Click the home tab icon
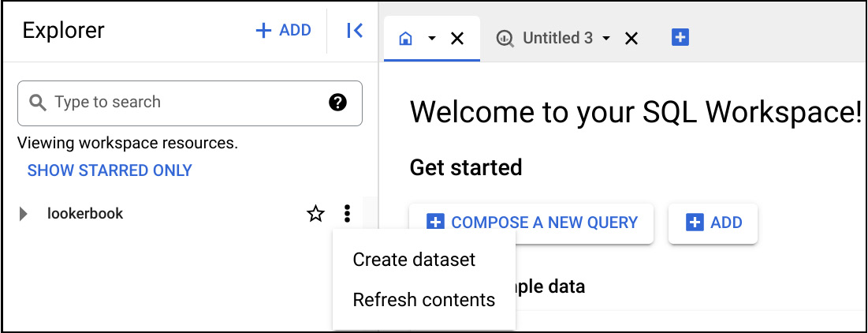This screenshot has width=868, height=333. tap(406, 38)
